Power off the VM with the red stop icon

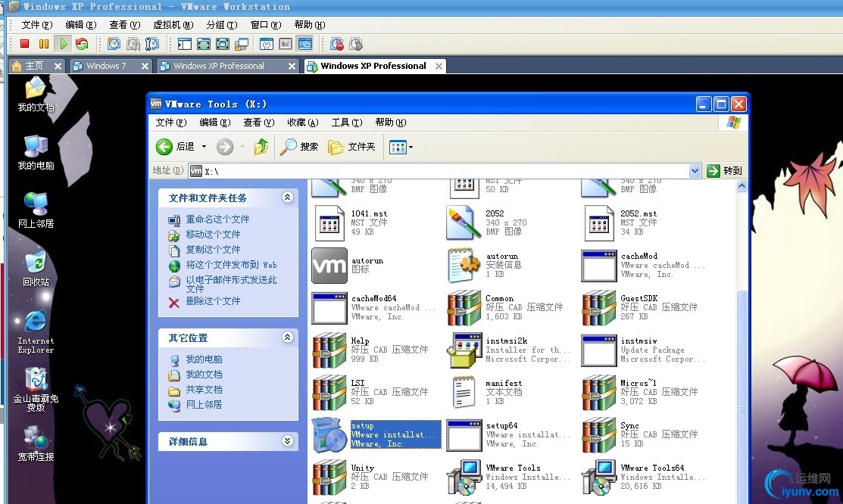(x=25, y=44)
